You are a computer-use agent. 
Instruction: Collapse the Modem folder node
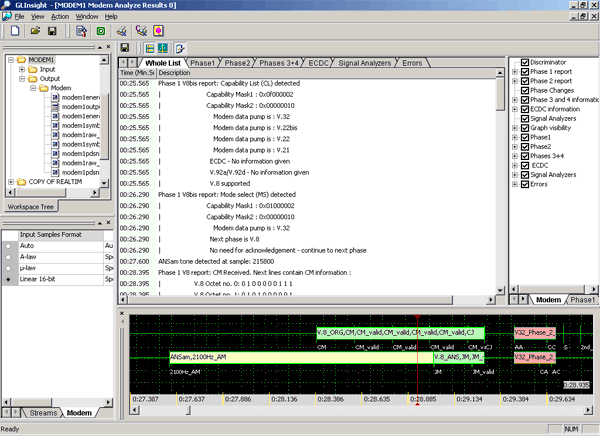click(x=33, y=88)
